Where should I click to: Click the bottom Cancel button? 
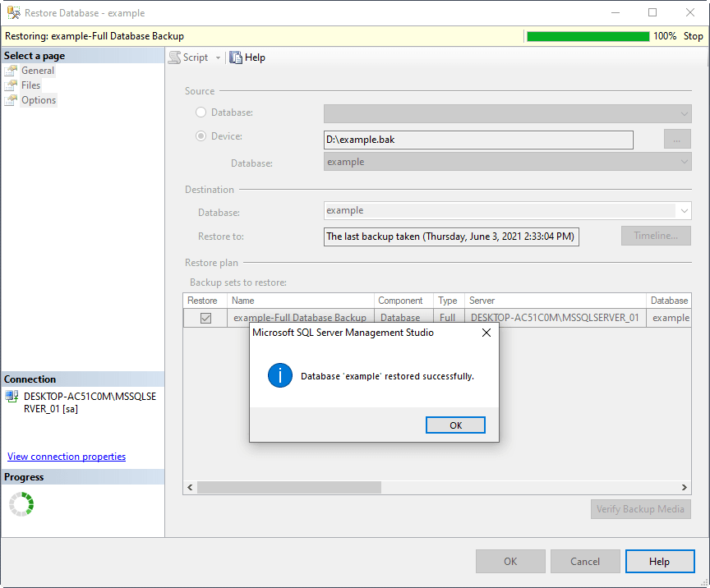[x=585, y=562]
